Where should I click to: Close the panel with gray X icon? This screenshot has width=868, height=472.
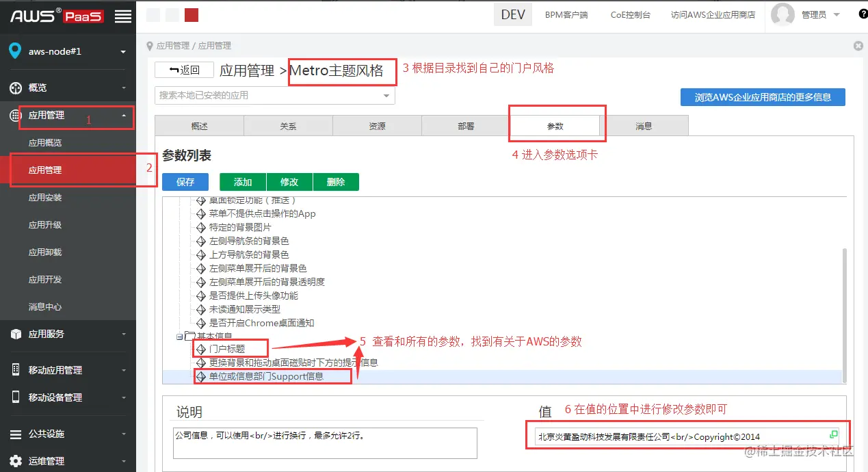click(858, 46)
